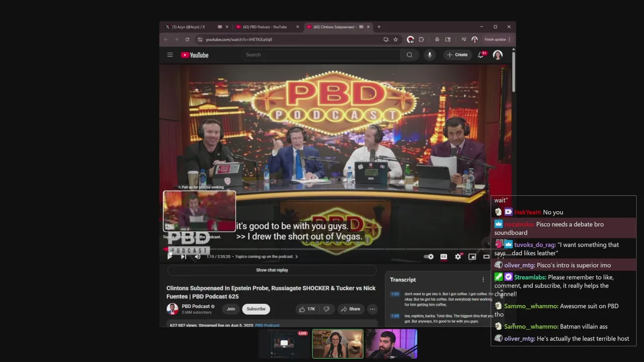Like the video with 17K thumbs-up
This screenshot has height=362, width=644.
(307, 309)
